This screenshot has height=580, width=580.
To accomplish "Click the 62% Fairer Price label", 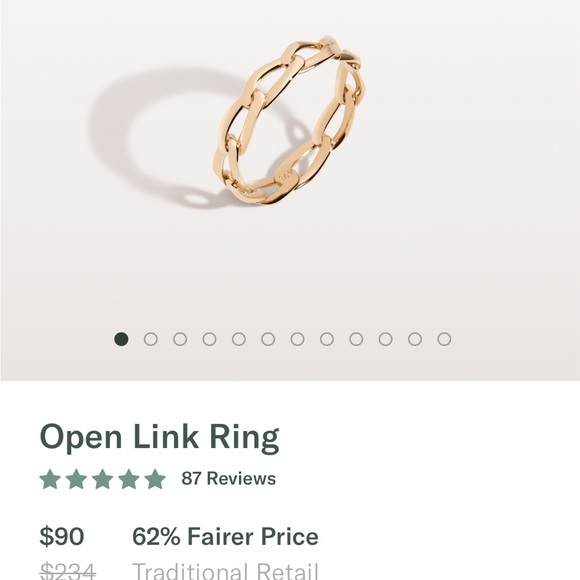I will (x=225, y=536).
